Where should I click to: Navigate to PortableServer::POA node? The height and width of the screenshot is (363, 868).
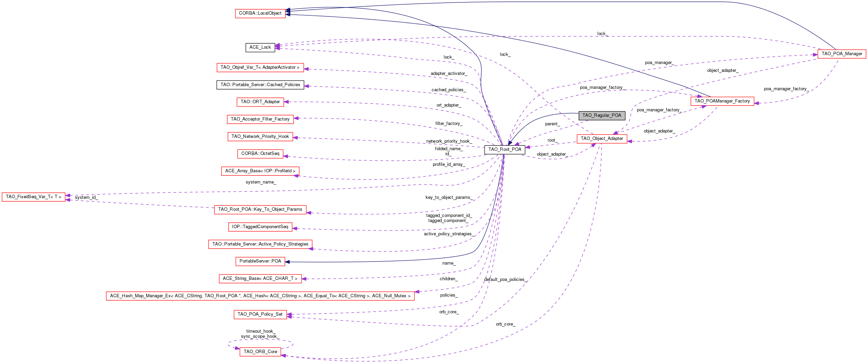260,262
